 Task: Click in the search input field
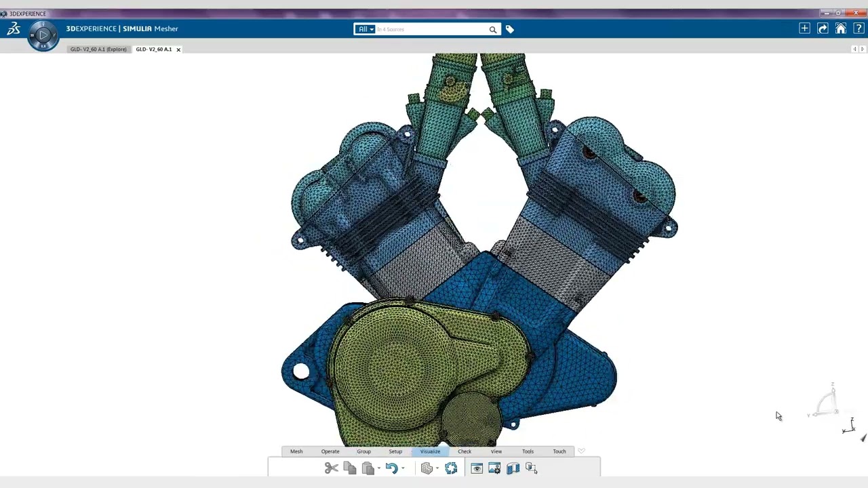pos(432,29)
